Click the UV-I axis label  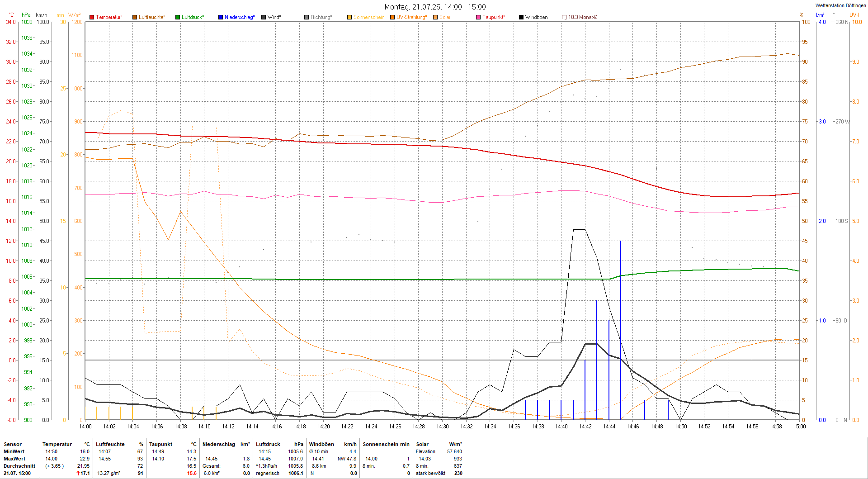tap(854, 15)
